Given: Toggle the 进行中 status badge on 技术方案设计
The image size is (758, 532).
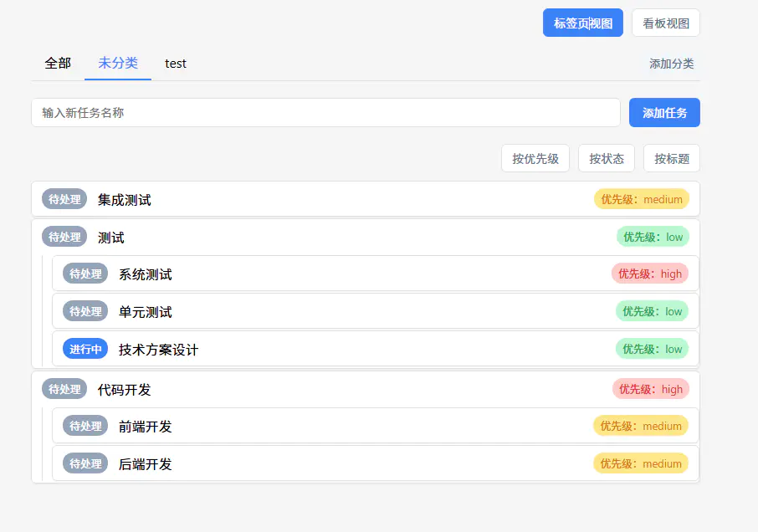Looking at the screenshot, I should [x=85, y=349].
